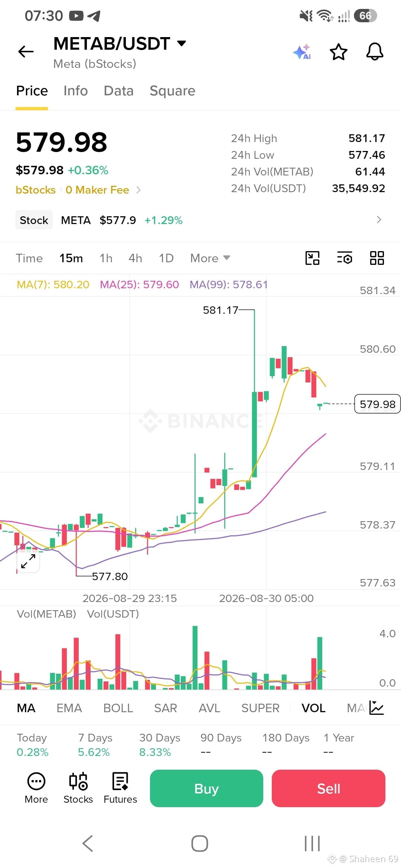Screen dimensions: 401x868
Task: Toggle the SAR indicator
Action: tap(166, 708)
